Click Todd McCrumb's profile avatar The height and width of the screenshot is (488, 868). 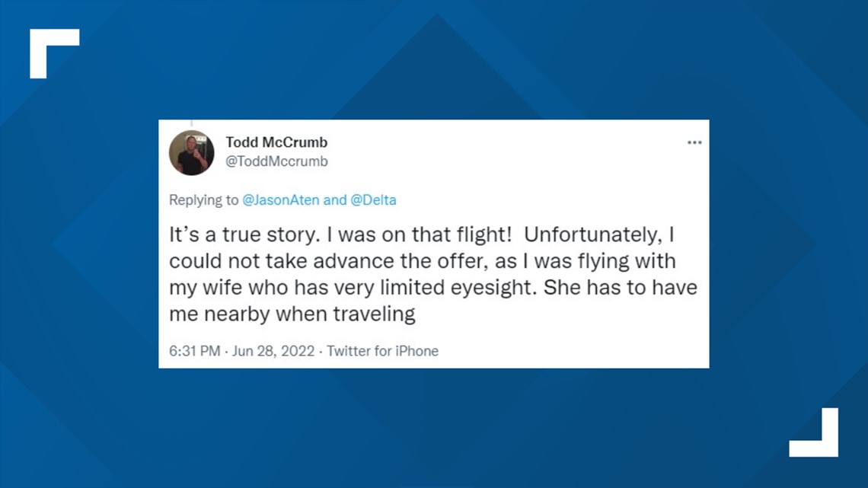192,153
